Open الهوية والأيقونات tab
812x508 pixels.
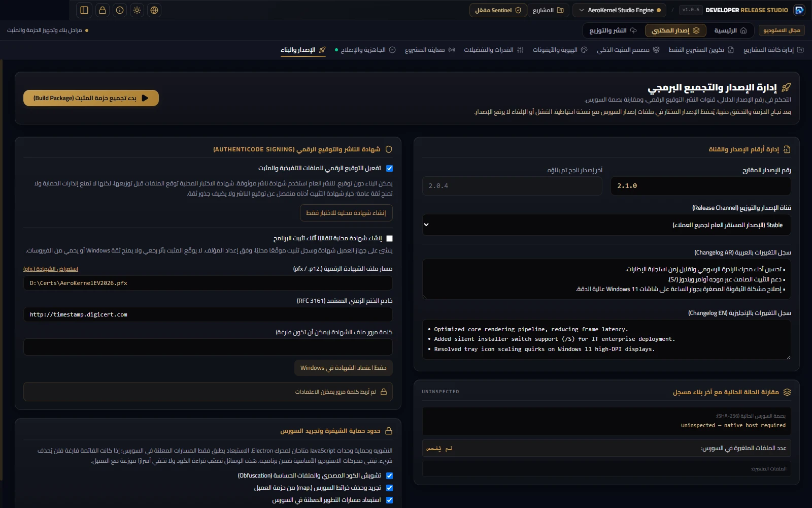click(x=560, y=50)
